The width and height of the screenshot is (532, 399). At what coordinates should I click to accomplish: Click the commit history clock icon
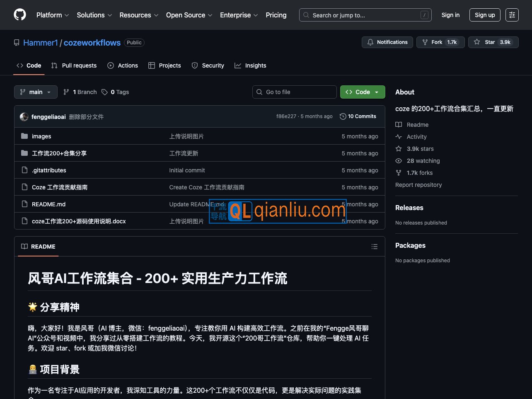pyautogui.click(x=343, y=116)
